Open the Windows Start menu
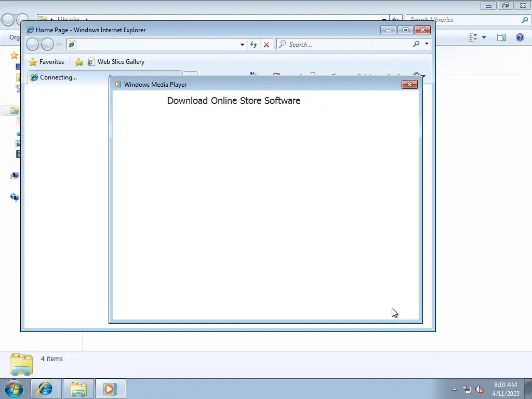Screen dimensions: 532x399 coord(14,389)
